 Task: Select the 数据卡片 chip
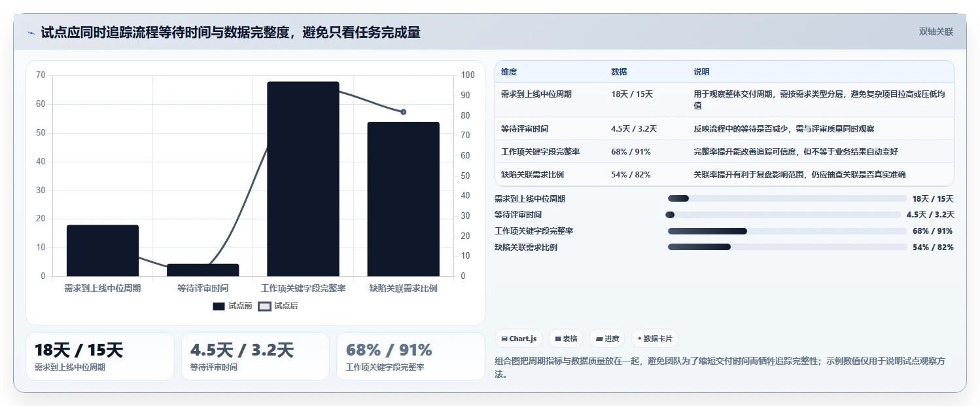[655, 339]
